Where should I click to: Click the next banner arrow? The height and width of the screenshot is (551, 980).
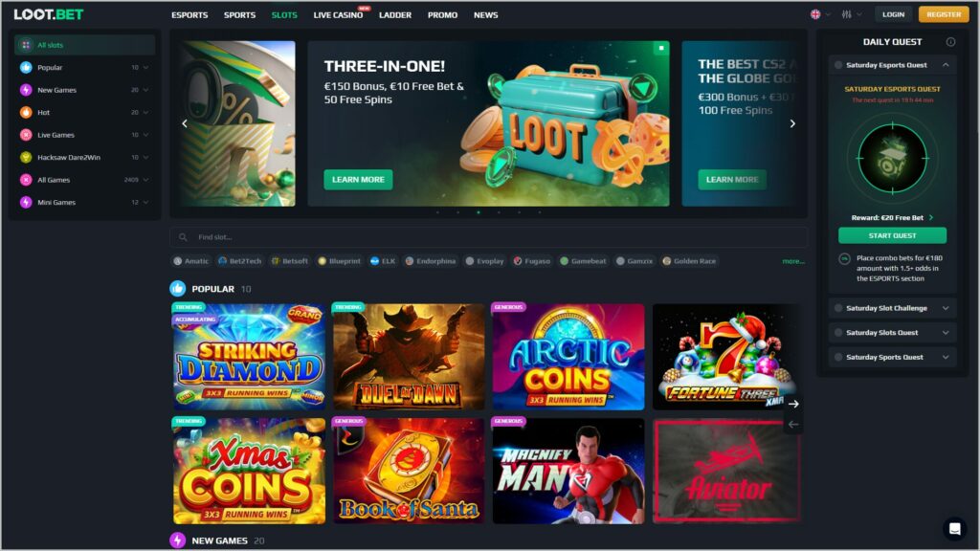[x=792, y=123]
